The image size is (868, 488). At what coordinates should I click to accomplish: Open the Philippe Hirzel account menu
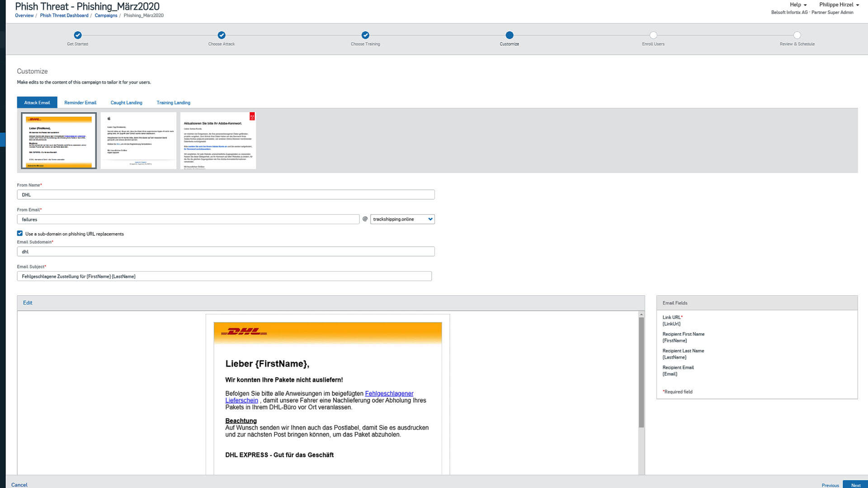(x=839, y=5)
